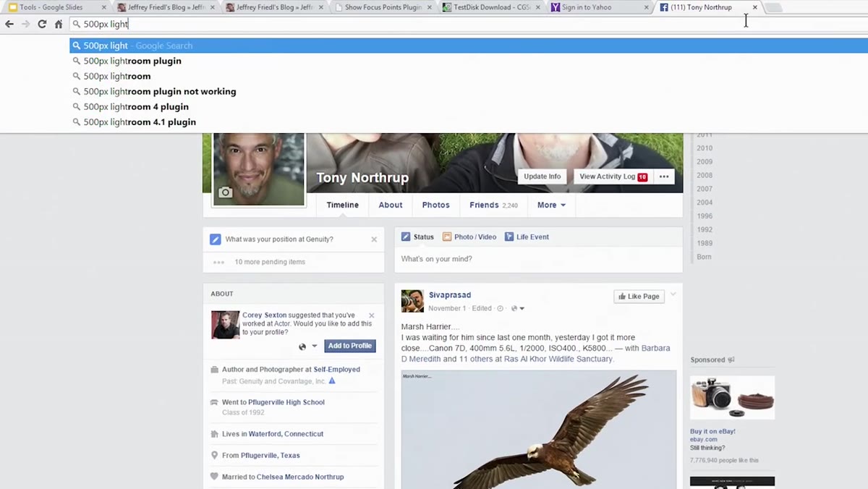Select the Photo / Video post icon
The height and width of the screenshot is (489, 868).
pyautogui.click(x=447, y=237)
